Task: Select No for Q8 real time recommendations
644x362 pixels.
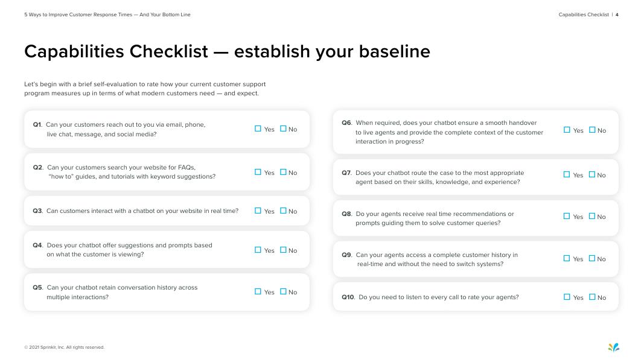Action: pyautogui.click(x=592, y=216)
